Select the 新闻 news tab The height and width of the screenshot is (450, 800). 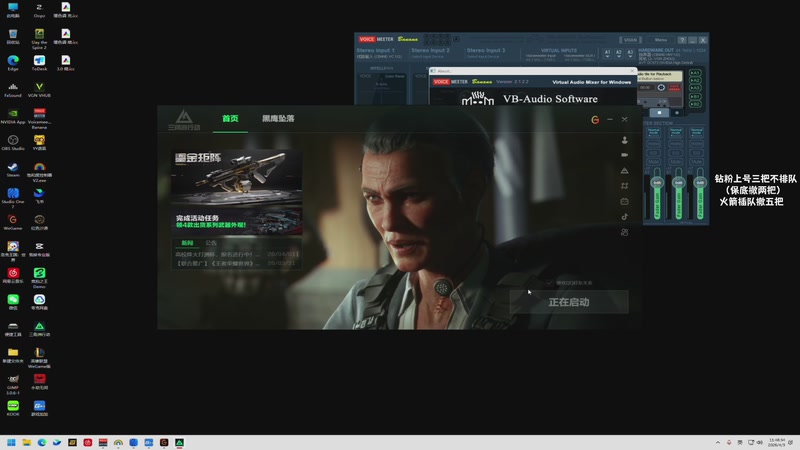click(x=187, y=243)
